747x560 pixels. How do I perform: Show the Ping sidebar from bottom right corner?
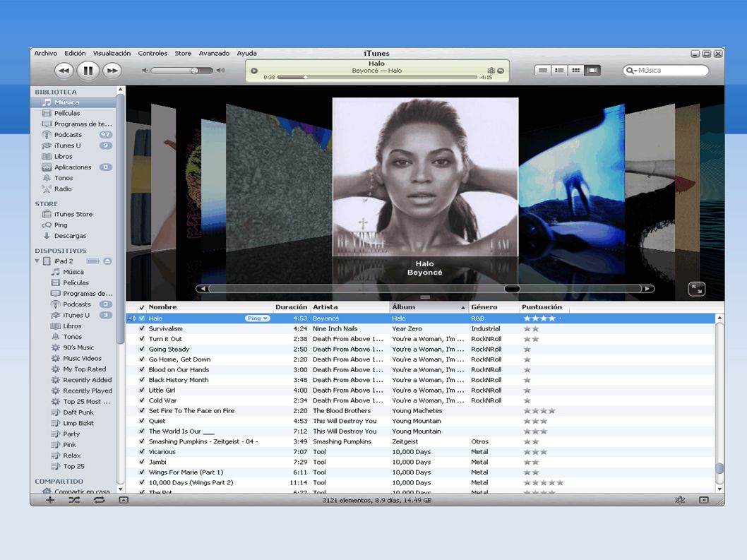(704, 500)
